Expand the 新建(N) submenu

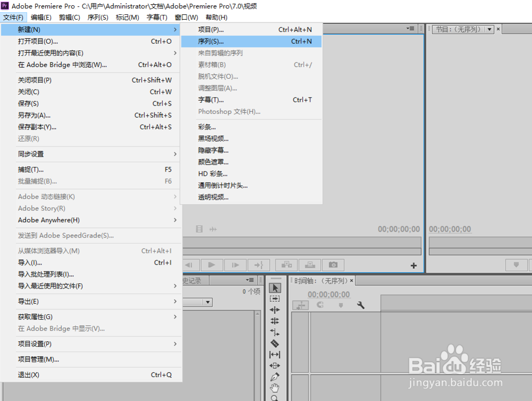point(90,29)
